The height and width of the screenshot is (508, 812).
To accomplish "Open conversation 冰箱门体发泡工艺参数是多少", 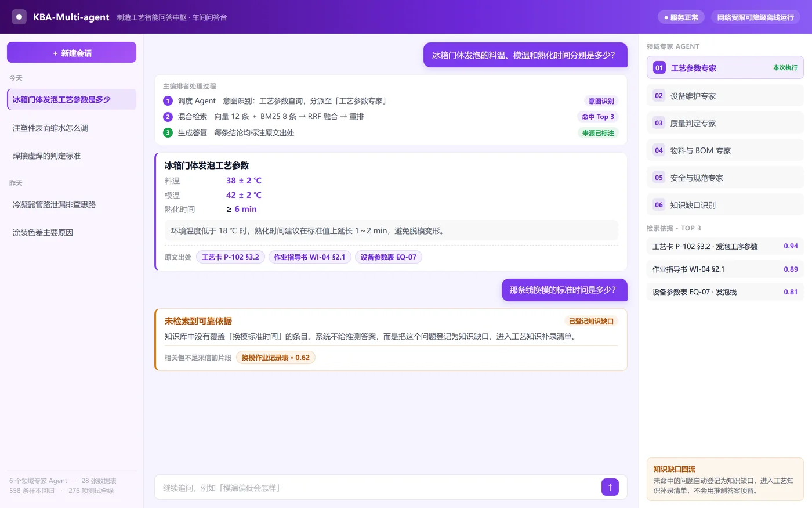I will 72,99.
